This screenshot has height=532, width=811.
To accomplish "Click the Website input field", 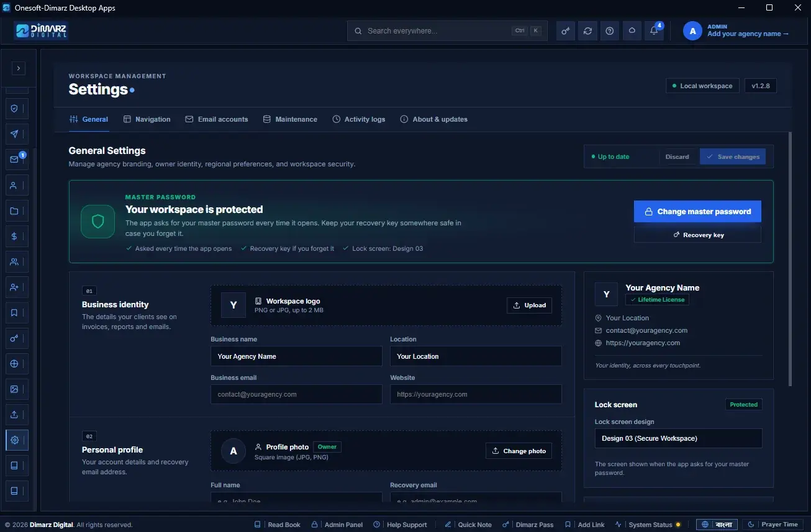I will [476, 394].
